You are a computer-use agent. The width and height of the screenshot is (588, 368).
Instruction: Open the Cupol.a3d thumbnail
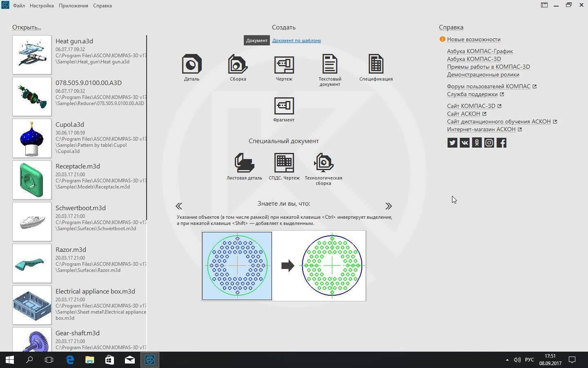point(32,138)
